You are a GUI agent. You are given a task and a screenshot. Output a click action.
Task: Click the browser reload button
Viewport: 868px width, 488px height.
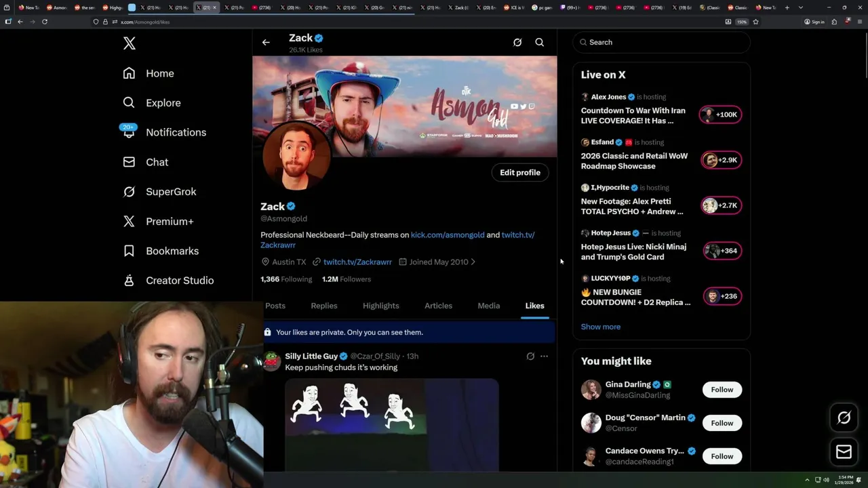pos(45,22)
